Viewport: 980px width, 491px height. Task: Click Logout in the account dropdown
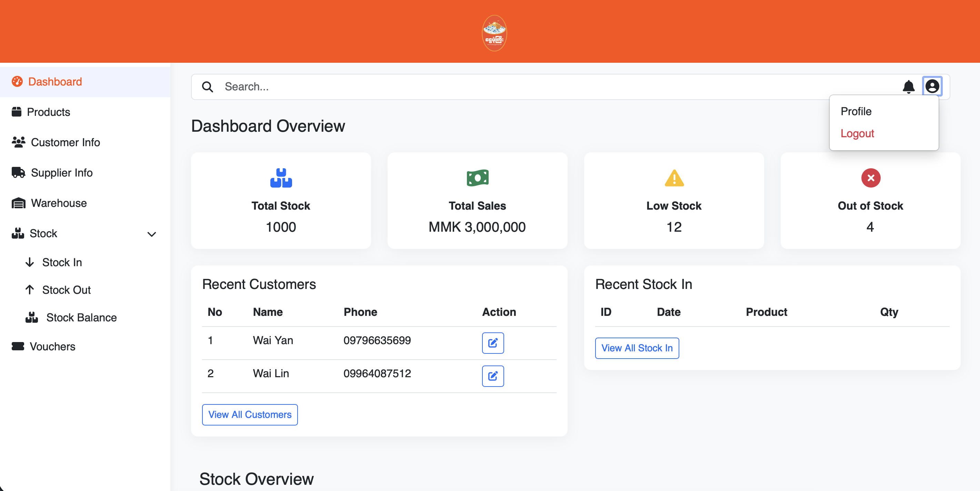pyautogui.click(x=857, y=133)
